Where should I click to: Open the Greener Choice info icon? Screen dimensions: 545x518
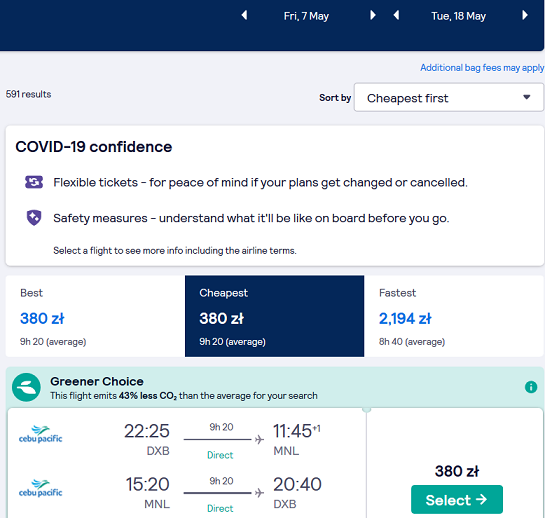[531, 387]
